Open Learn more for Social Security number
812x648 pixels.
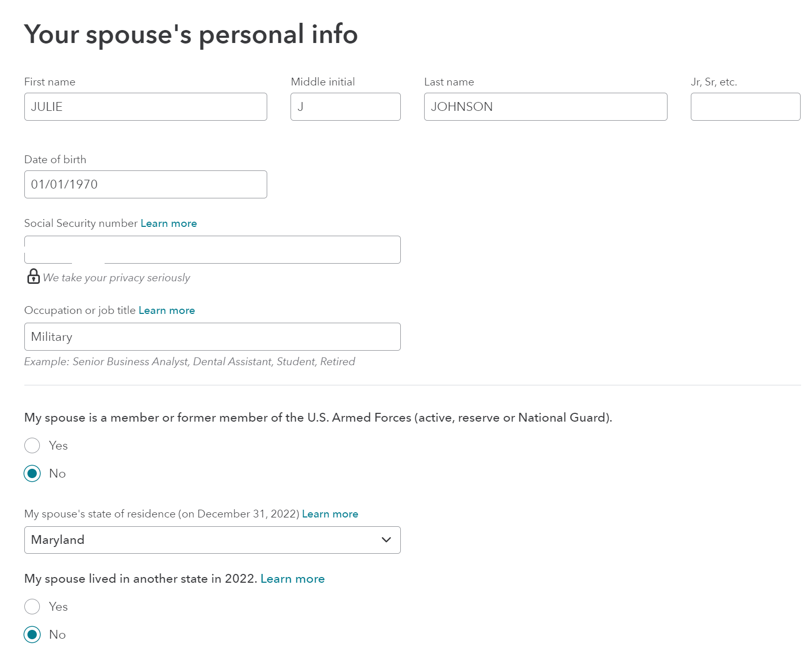coord(169,223)
